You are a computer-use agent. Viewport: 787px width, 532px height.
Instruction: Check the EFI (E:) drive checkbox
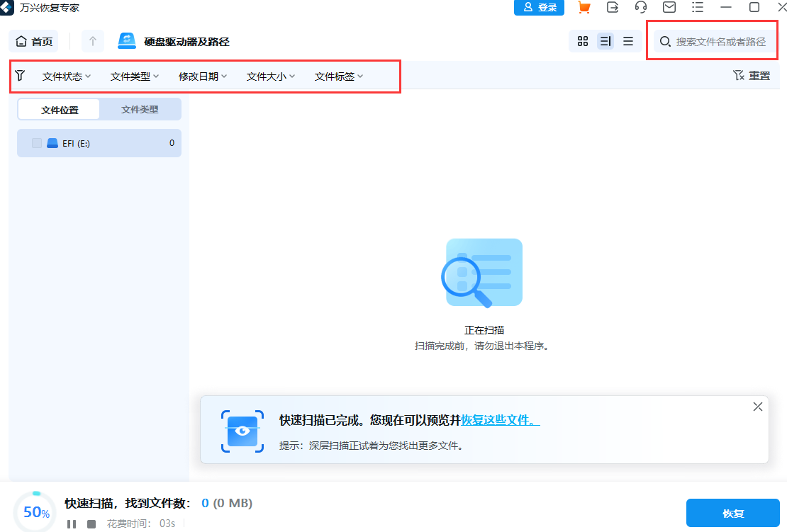tap(36, 142)
